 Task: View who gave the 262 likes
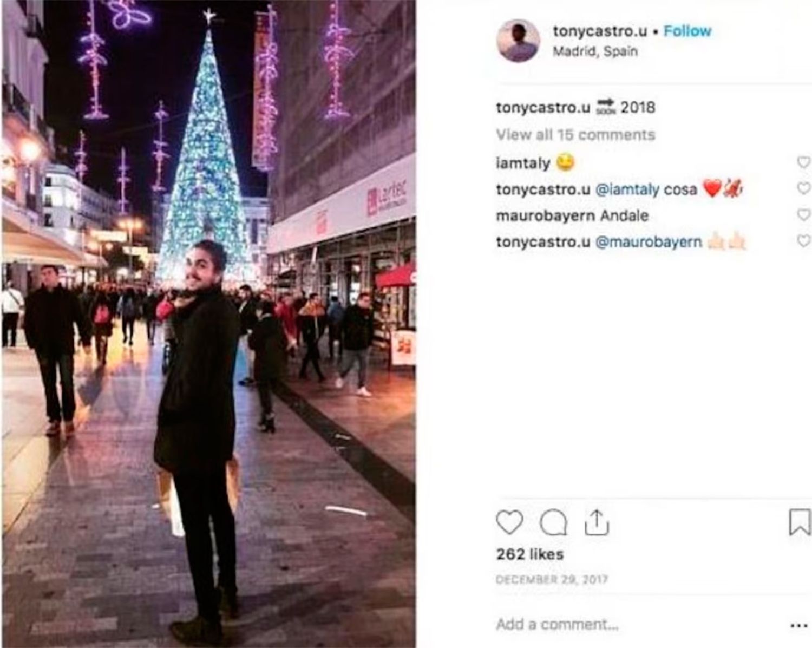[530, 554]
